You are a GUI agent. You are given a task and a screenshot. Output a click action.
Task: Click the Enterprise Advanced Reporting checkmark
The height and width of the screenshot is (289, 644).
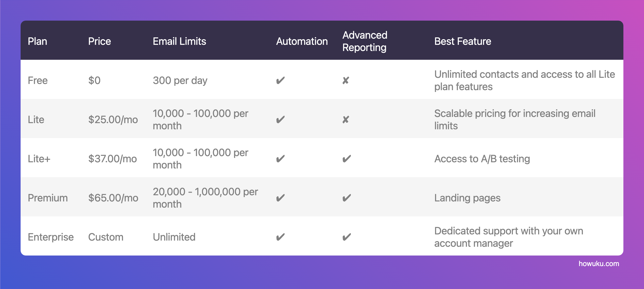click(346, 237)
